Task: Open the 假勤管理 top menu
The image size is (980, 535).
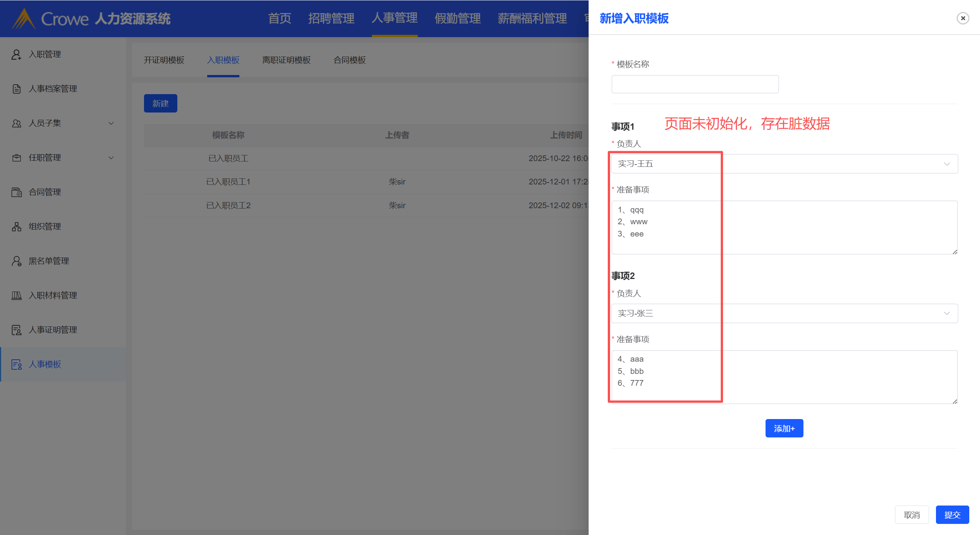Action: tap(457, 18)
